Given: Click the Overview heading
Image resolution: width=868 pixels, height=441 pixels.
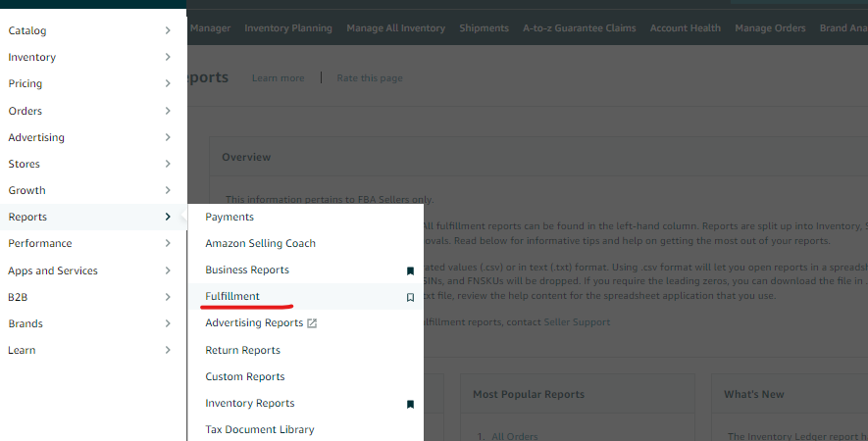Looking at the screenshot, I should tap(246, 157).
